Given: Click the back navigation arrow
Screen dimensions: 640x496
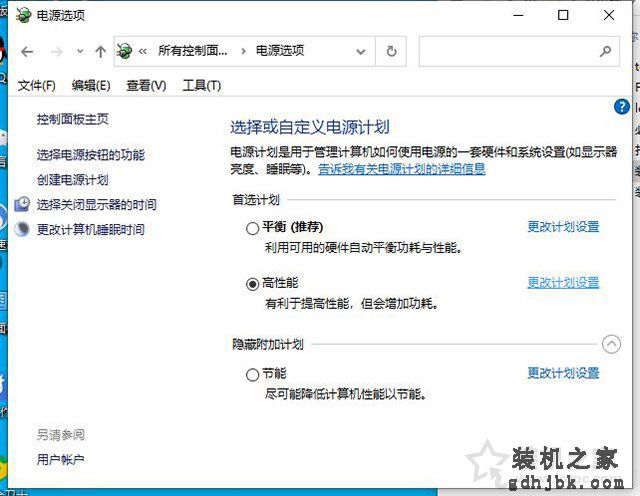Looking at the screenshot, I should pyautogui.click(x=27, y=52).
